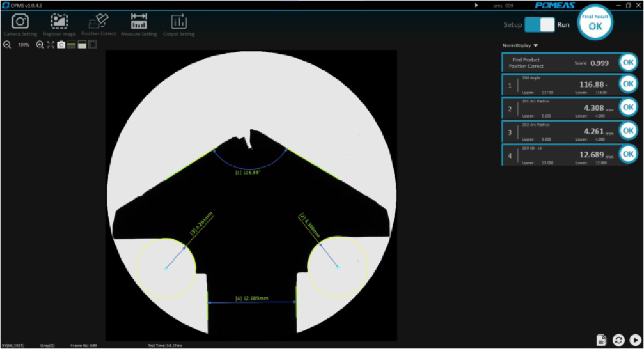Viewport: 644px width, 349px height.
Task: Capture snapshot with small camera icon
Action: pyautogui.click(x=61, y=45)
